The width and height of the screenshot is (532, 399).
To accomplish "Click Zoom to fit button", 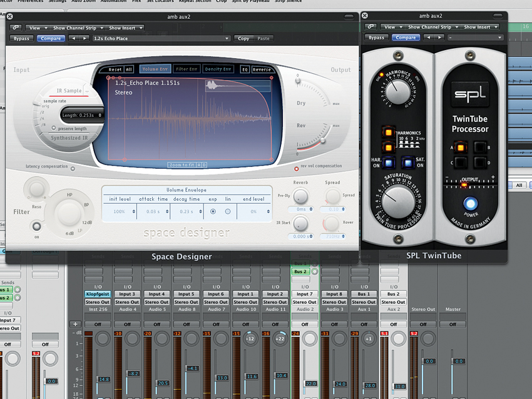I will coord(182,164).
